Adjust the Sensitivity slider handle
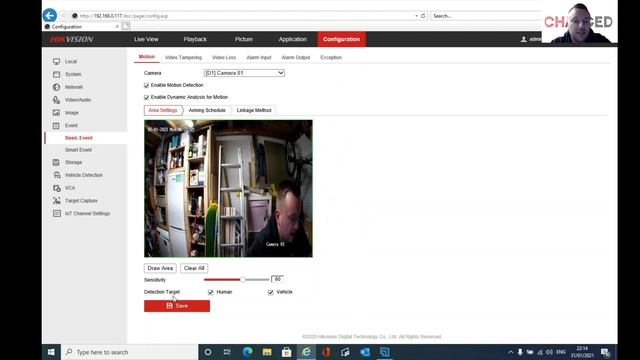The image size is (640, 360). point(243,280)
